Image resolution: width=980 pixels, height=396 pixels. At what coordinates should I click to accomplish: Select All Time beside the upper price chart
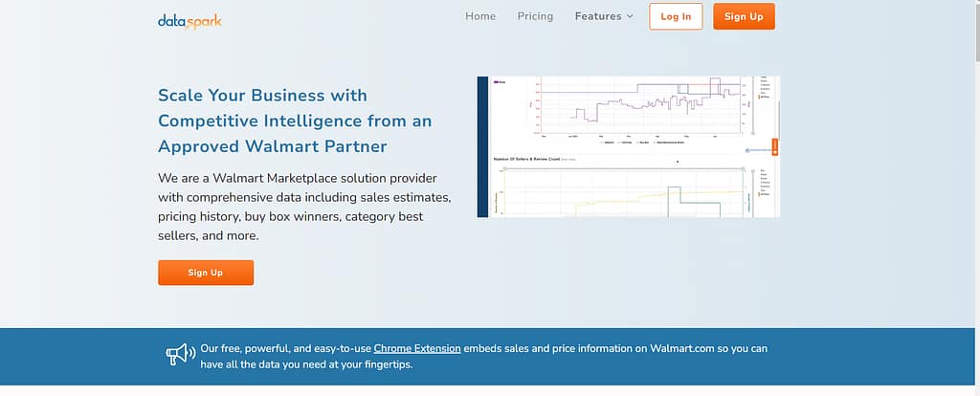(763, 98)
